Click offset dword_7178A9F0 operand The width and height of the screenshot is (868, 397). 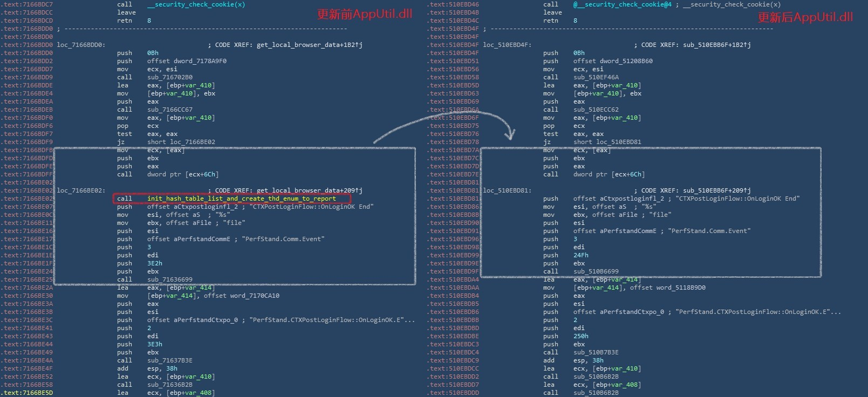187,61
